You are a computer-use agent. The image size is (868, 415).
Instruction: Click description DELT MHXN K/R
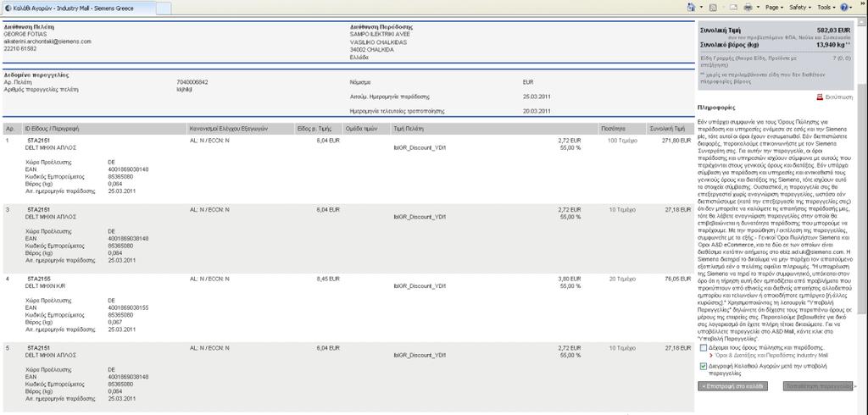pyautogui.click(x=47, y=286)
